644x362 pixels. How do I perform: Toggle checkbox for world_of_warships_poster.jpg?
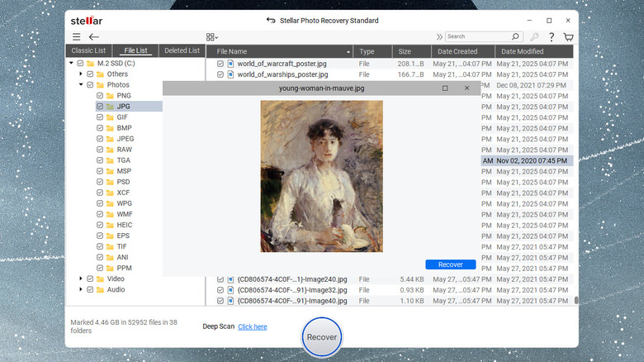pyautogui.click(x=220, y=74)
